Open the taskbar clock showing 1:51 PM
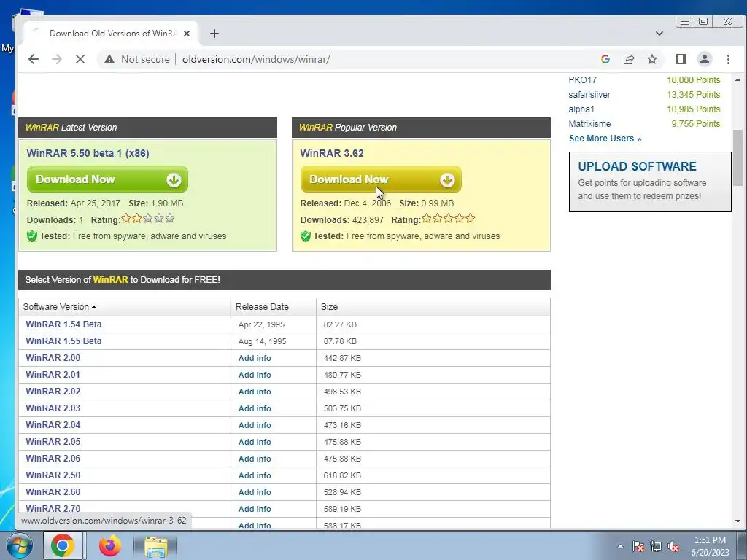 (710, 546)
